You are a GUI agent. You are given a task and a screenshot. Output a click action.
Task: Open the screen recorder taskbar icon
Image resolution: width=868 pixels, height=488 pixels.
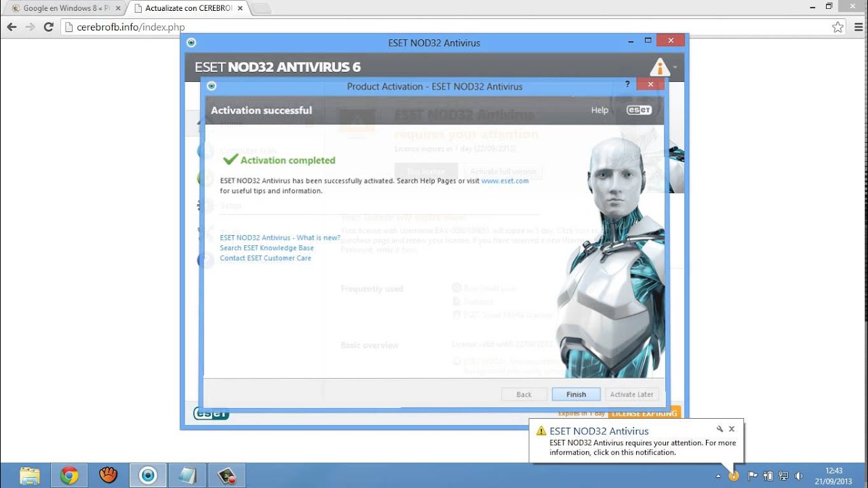click(x=226, y=475)
